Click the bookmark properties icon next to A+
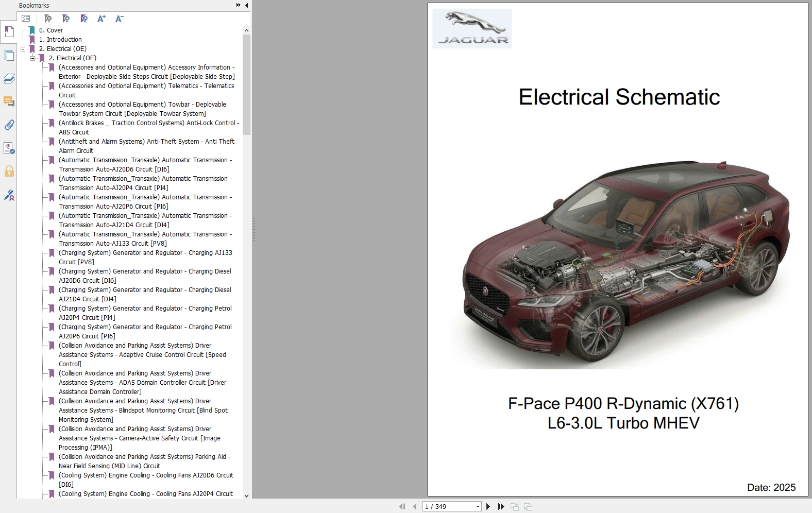This screenshot has width=812, height=513. (x=84, y=19)
